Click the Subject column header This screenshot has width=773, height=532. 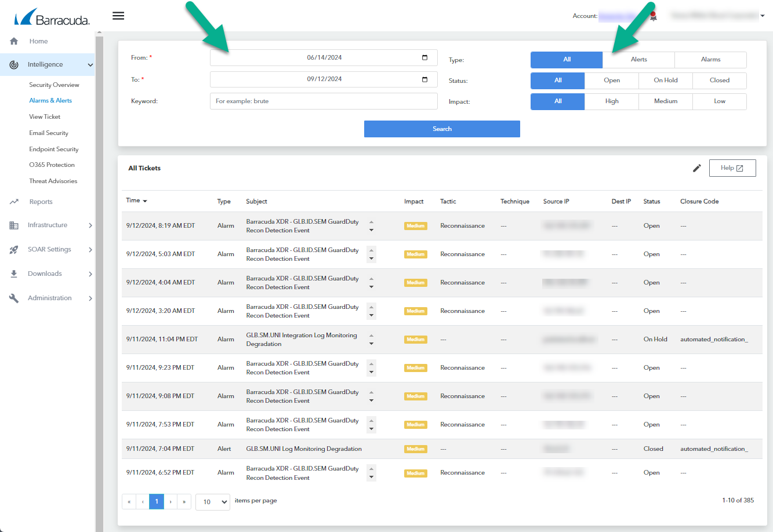click(x=256, y=202)
